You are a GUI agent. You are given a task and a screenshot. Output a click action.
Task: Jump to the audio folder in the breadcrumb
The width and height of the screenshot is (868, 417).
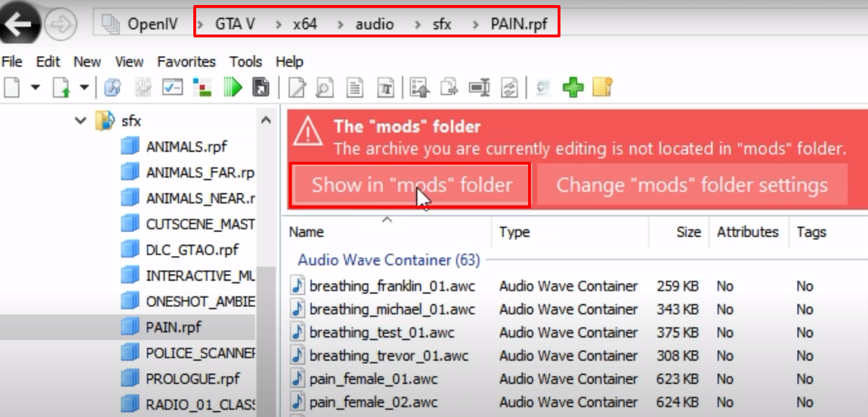tap(375, 24)
